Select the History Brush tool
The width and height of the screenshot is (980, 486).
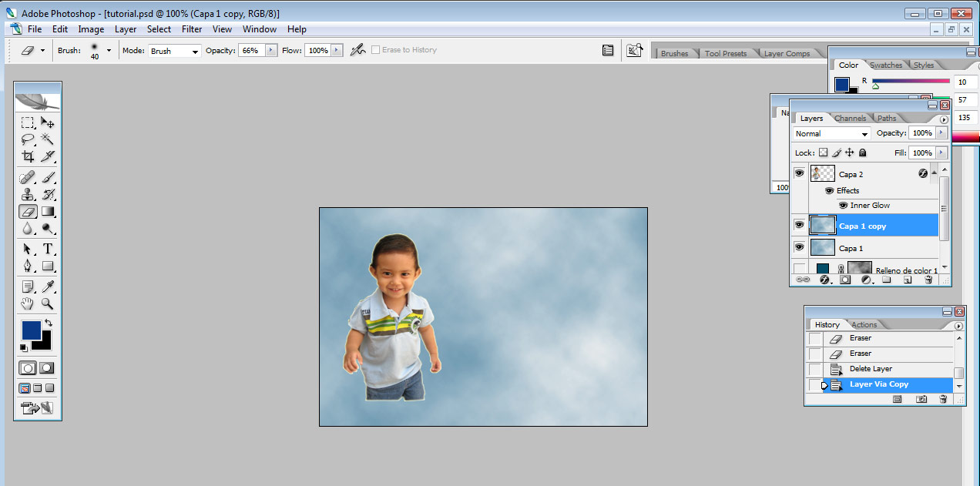click(x=48, y=194)
